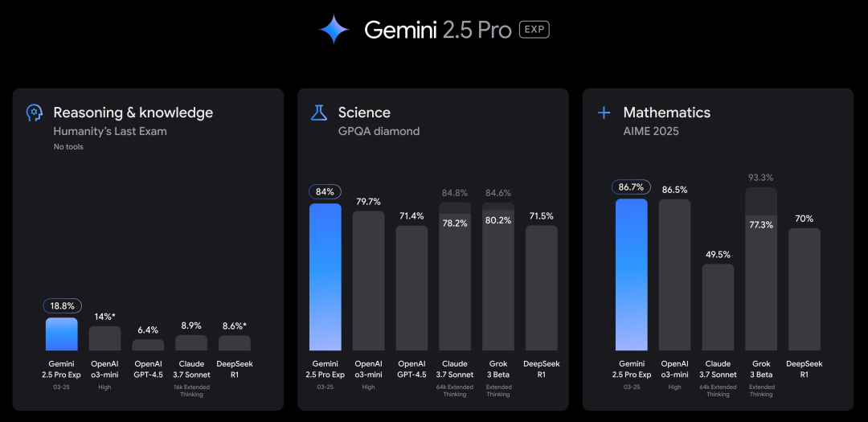
Task: Click the blue Gemini bar in AIME 2025
Action: pyautogui.click(x=631, y=275)
